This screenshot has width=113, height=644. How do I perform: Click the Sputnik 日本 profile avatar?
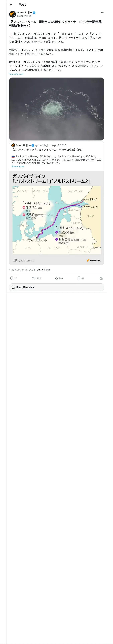point(13,14)
